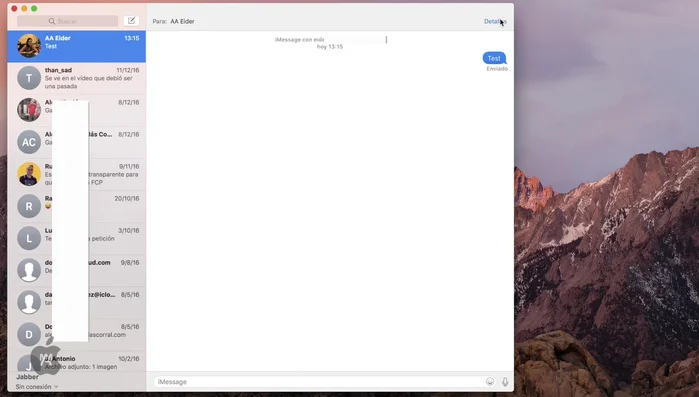Viewport: 699px width, 397px height.
Task: Click the Enviado status text
Action: tap(497, 69)
